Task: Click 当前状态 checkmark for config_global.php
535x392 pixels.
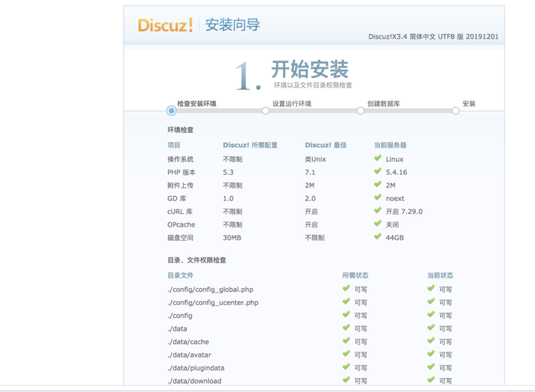Action: (x=431, y=288)
